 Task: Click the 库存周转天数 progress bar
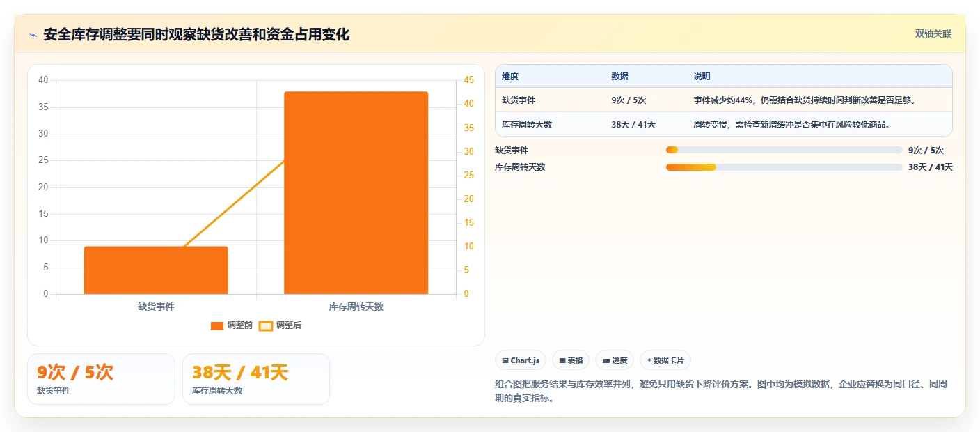click(784, 167)
